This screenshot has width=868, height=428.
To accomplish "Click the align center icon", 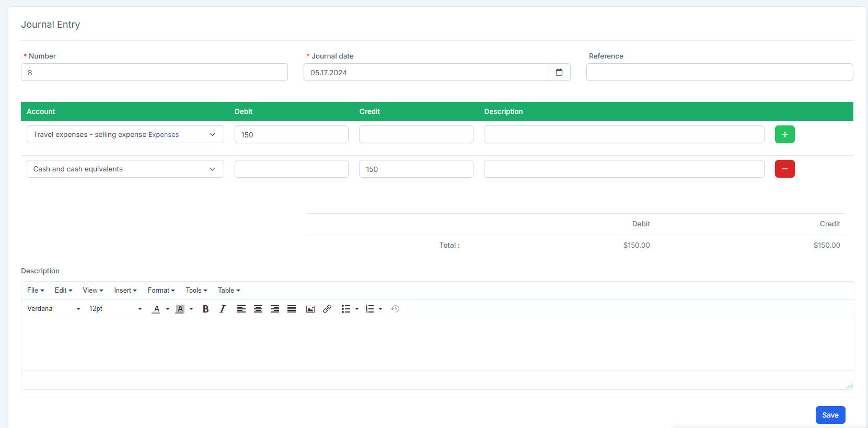I will pos(258,309).
